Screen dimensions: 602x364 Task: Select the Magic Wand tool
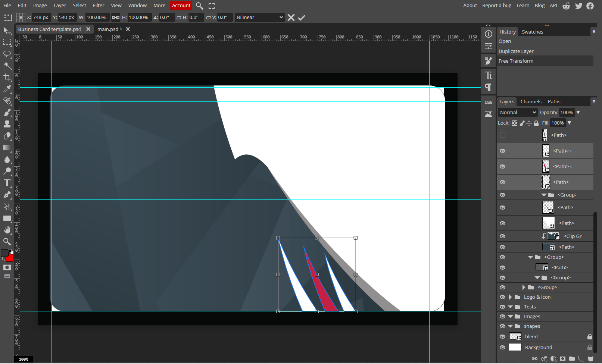coord(7,66)
